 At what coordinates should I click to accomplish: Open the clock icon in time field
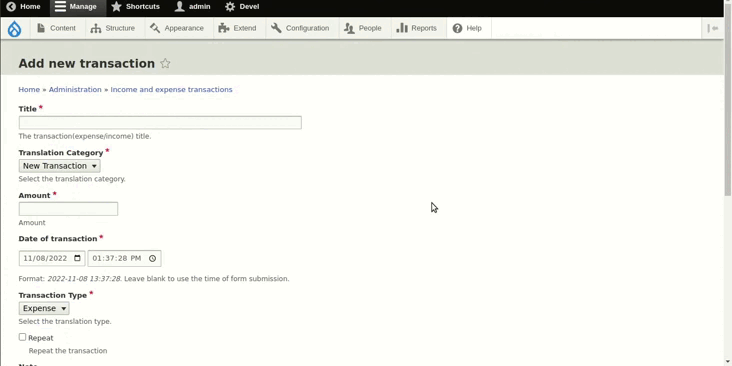click(x=152, y=258)
